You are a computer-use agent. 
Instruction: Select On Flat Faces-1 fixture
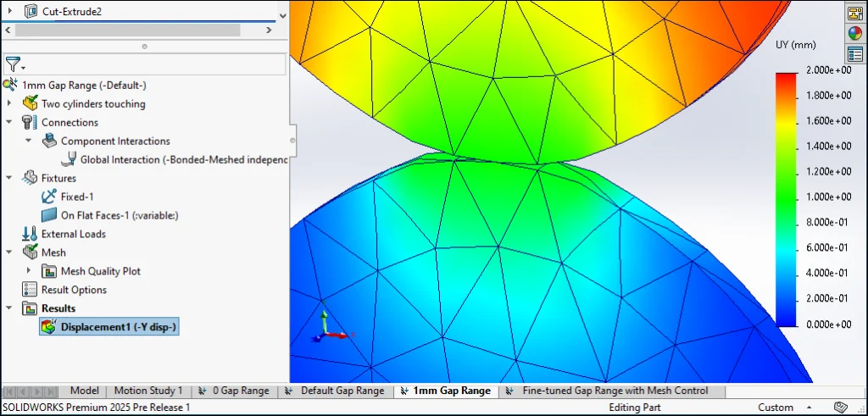point(119,215)
